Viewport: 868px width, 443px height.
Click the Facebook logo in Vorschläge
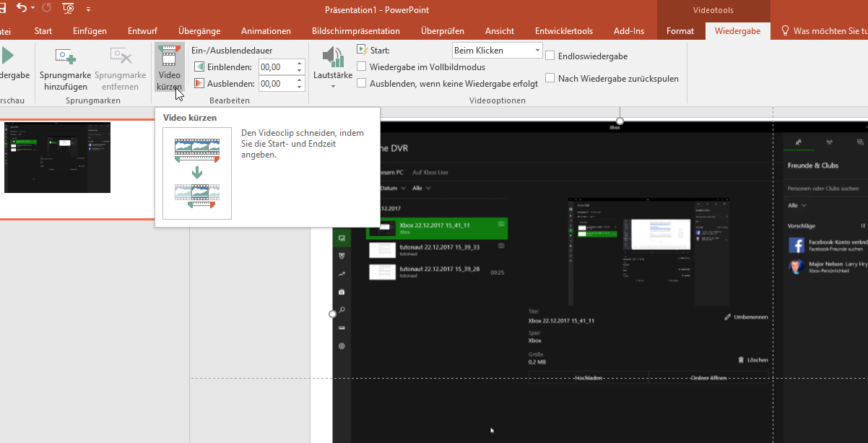[x=797, y=245]
